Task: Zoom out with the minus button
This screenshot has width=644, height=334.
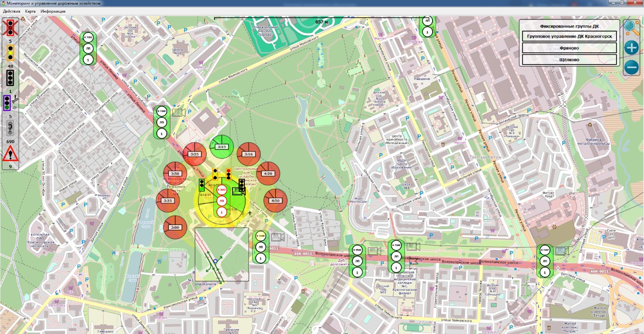Action: (x=631, y=68)
